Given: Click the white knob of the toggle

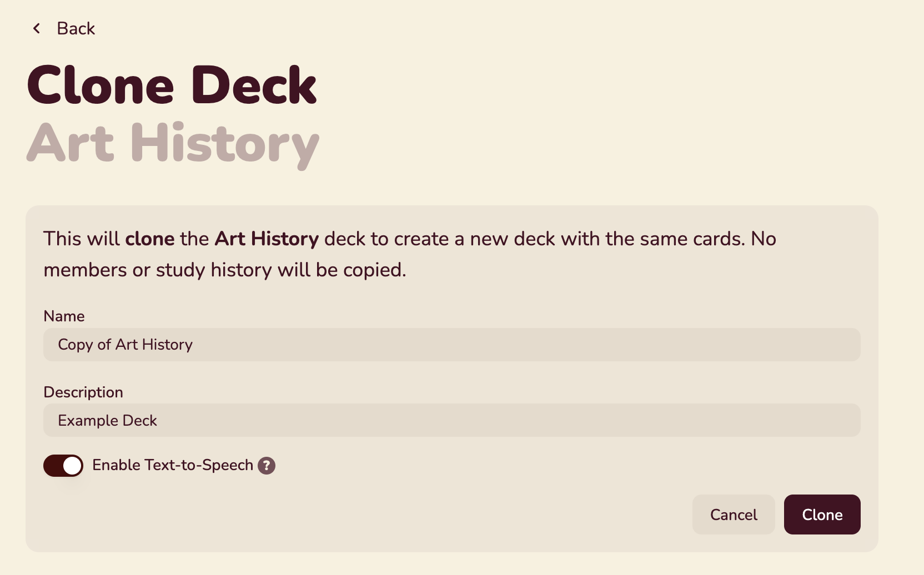Looking at the screenshot, I should click(72, 466).
